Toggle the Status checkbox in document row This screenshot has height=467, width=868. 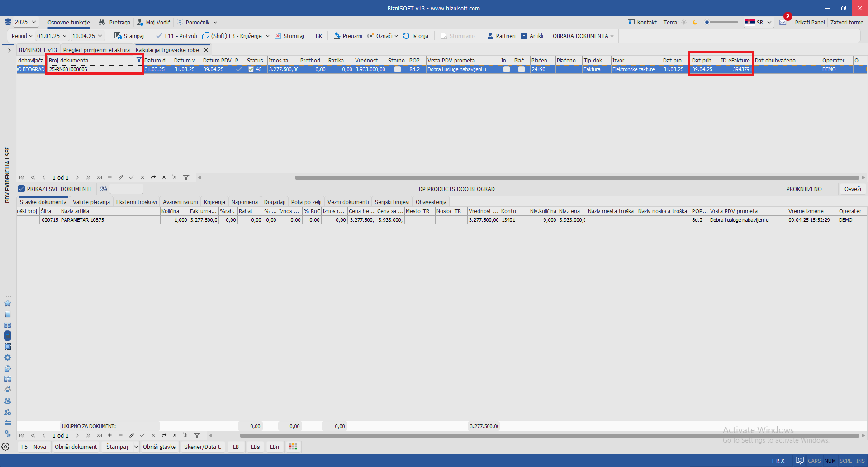251,69
